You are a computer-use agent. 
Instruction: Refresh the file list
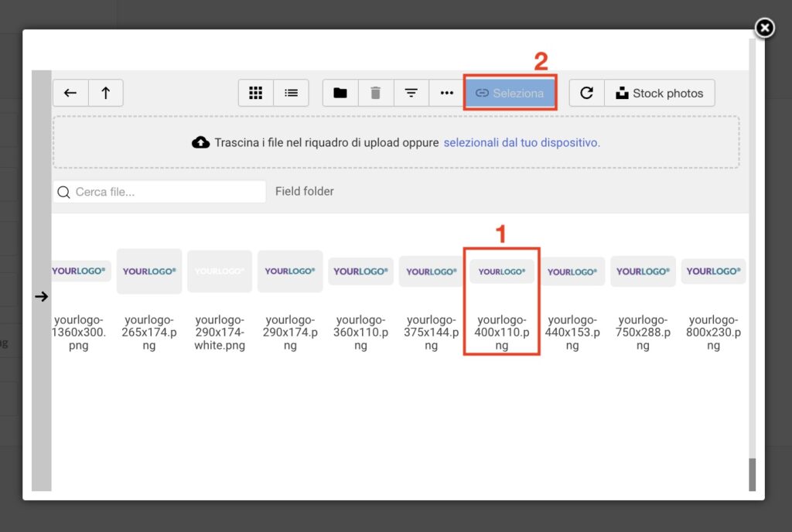pos(586,93)
